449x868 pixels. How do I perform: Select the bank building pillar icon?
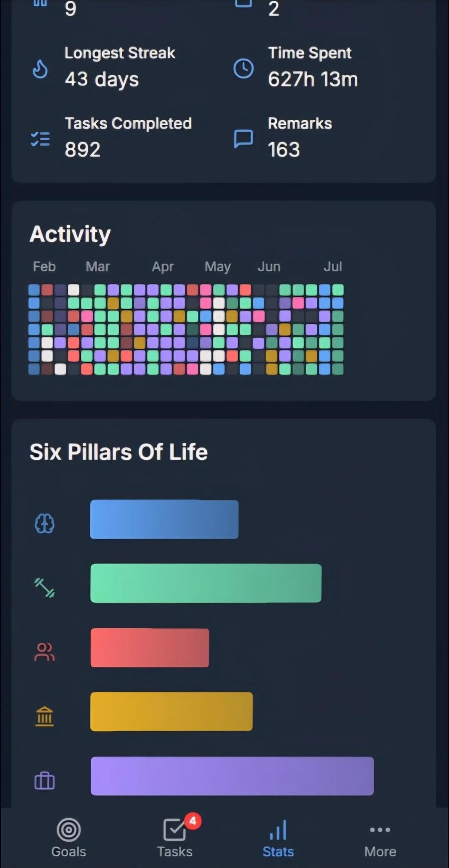[x=44, y=716]
